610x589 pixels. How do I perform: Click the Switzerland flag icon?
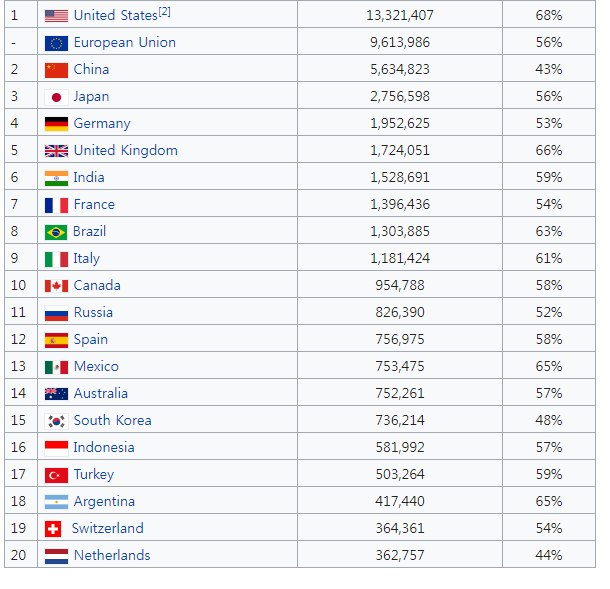coord(53,529)
